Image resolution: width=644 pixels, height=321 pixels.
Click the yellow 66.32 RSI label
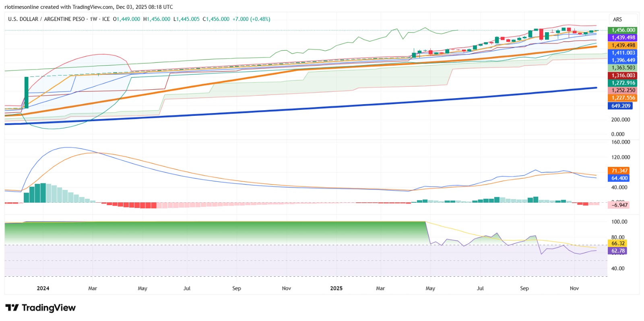(x=618, y=243)
